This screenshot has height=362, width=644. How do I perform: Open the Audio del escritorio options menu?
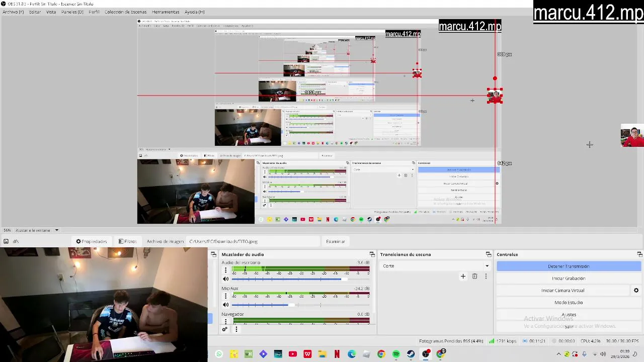[225, 270]
